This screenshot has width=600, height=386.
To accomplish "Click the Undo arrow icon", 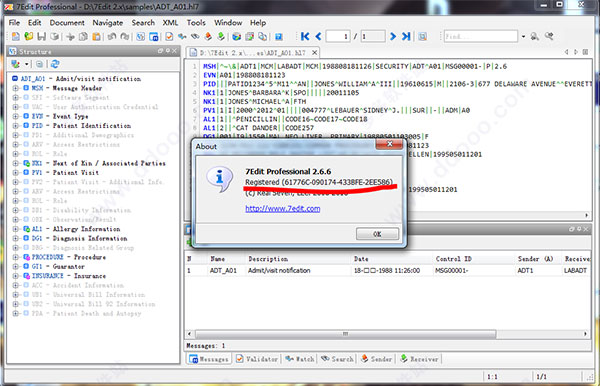I will click(112, 36).
